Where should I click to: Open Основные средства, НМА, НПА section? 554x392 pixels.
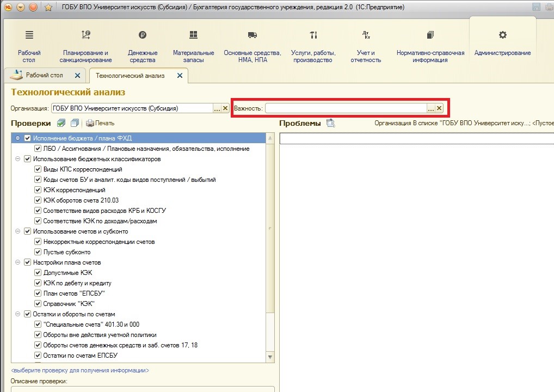[x=252, y=35]
